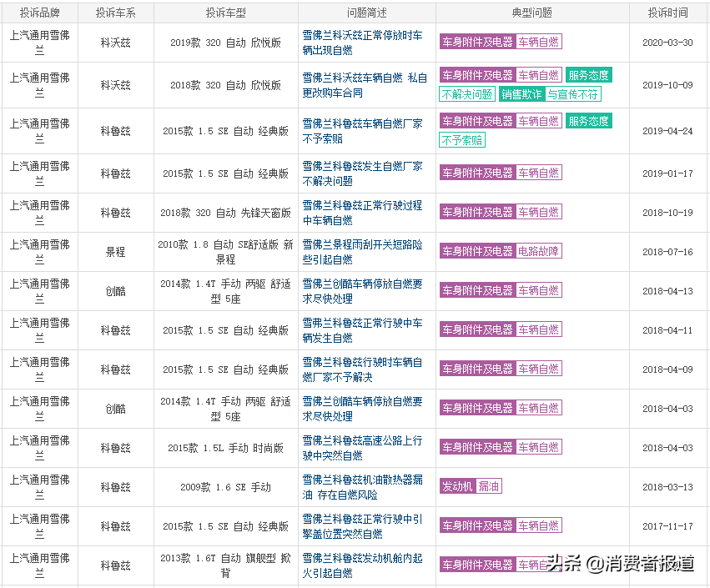Click the 发动机 tag
The image size is (710, 588).
(x=457, y=486)
